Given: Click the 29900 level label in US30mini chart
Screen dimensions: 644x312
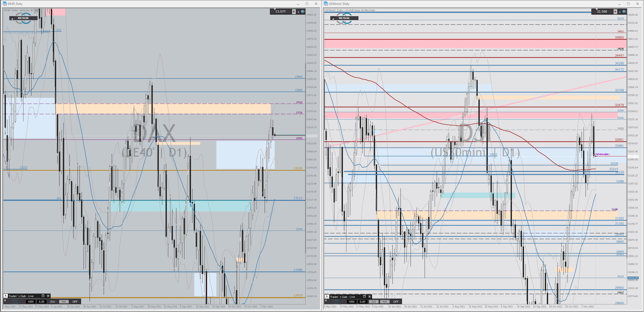Looking at the screenshot, I should [619, 288].
